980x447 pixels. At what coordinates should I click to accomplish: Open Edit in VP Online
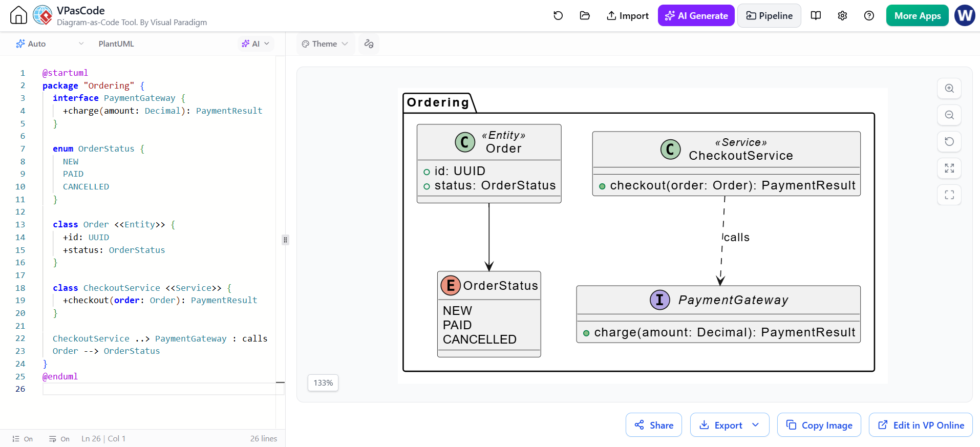click(x=921, y=425)
